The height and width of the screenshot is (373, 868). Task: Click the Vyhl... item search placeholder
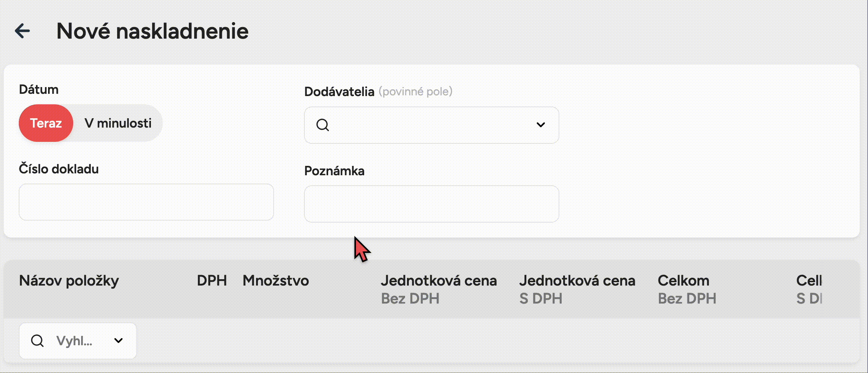coord(74,341)
